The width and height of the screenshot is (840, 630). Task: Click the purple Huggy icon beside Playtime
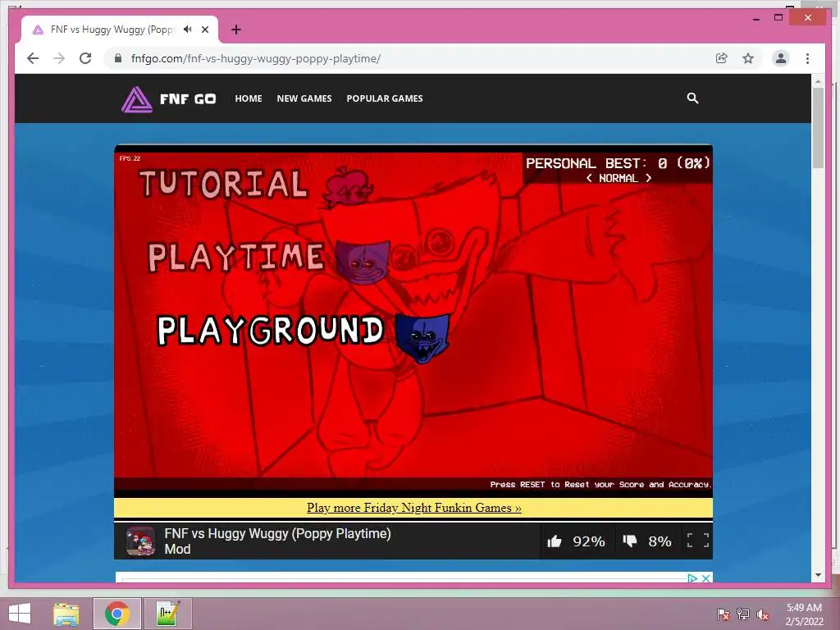(x=363, y=262)
